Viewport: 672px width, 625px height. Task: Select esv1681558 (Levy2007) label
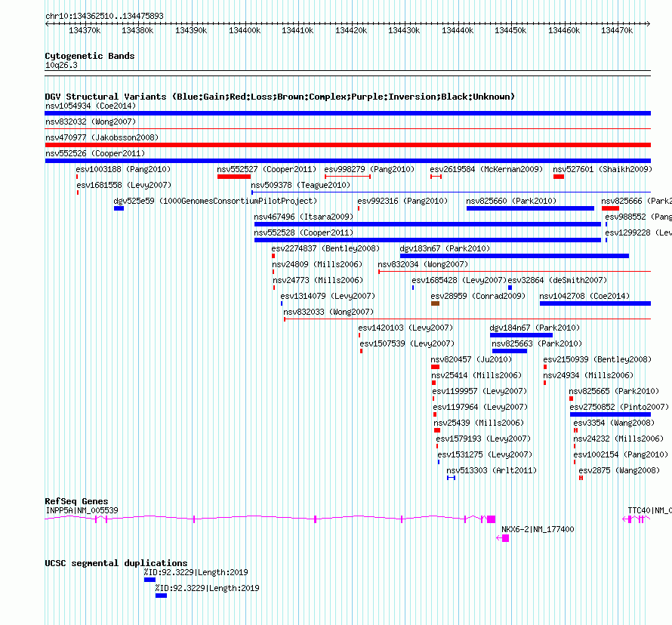(x=124, y=185)
